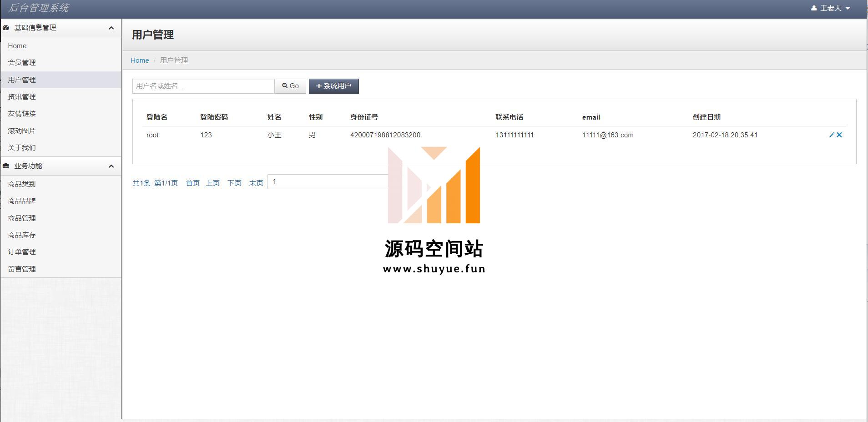Image resolution: width=868 pixels, height=422 pixels.
Task: Click the 上页 previous page link
Action: coord(213,183)
